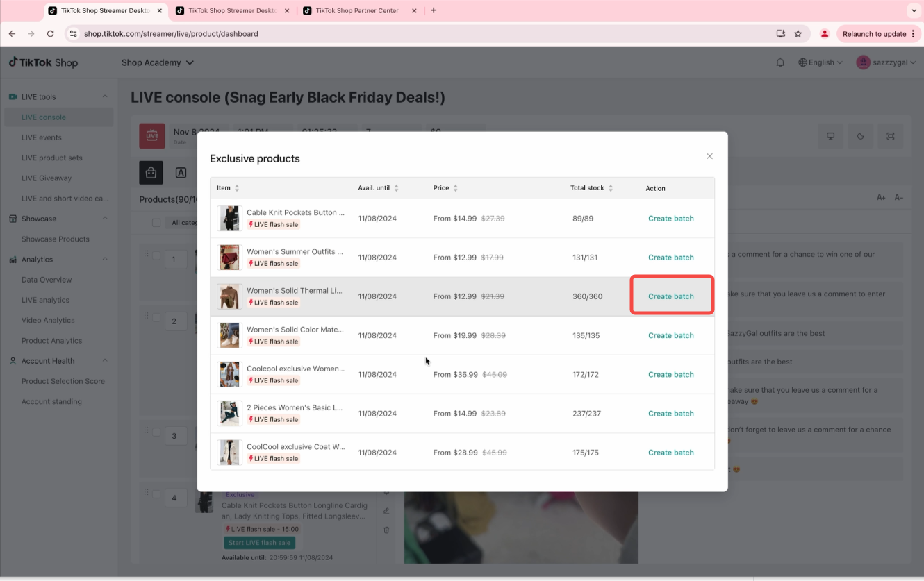Sort table by Item column

click(x=237, y=188)
